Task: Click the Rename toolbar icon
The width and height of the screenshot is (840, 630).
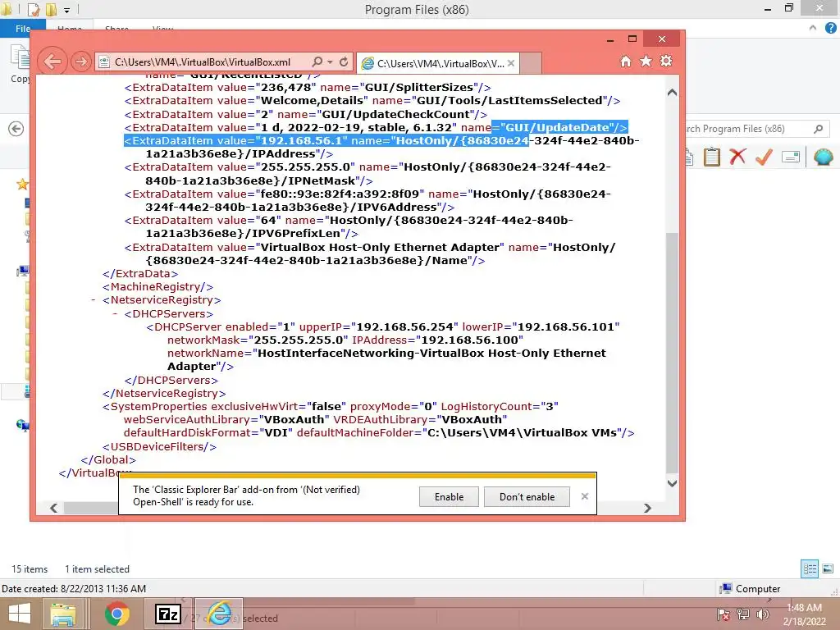Action: click(791, 157)
